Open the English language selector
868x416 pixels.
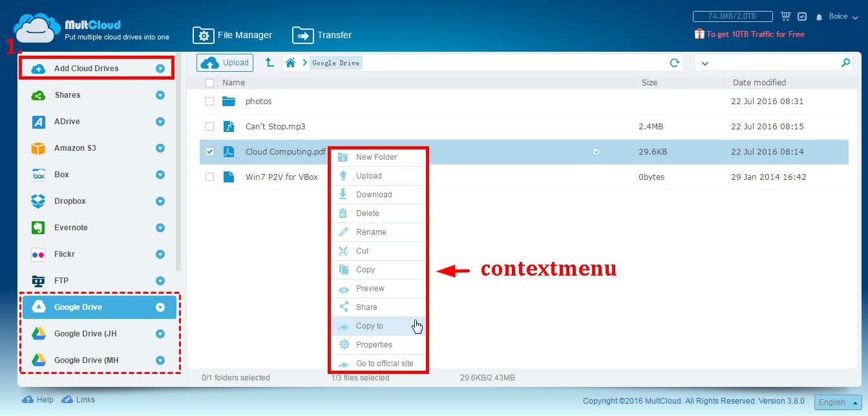click(x=838, y=402)
